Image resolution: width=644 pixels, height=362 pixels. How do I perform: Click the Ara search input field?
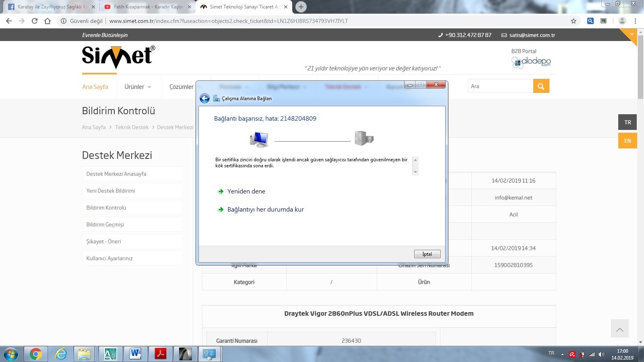pos(500,86)
